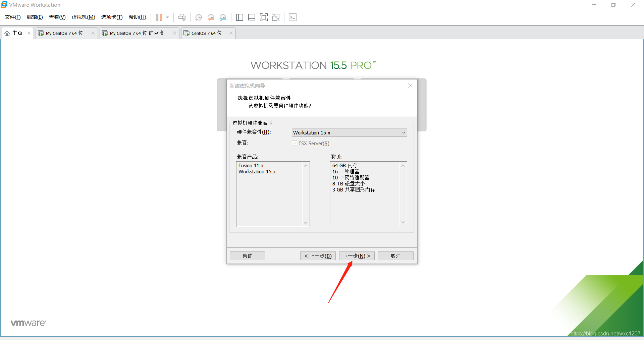Click down arrow of 兼容产品 list scrollbar
This screenshot has width=644, height=340.
click(x=306, y=223)
